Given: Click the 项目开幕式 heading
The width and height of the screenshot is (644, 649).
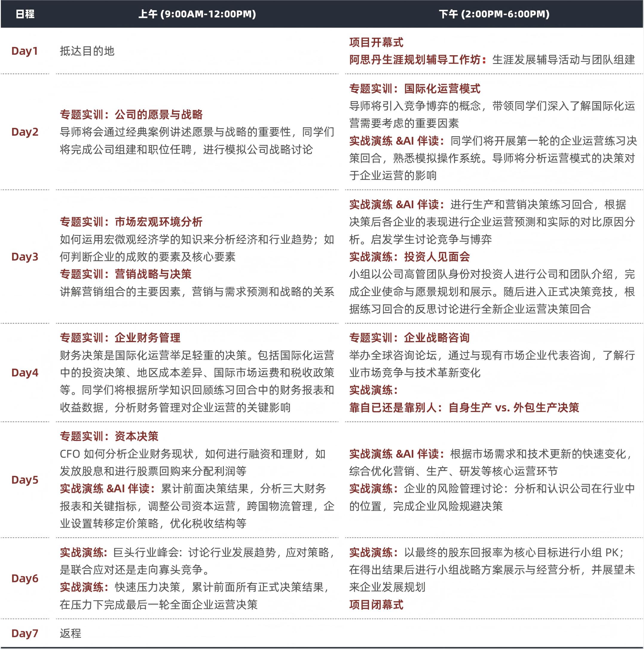Looking at the screenshot, I should (x=376, y=42).
